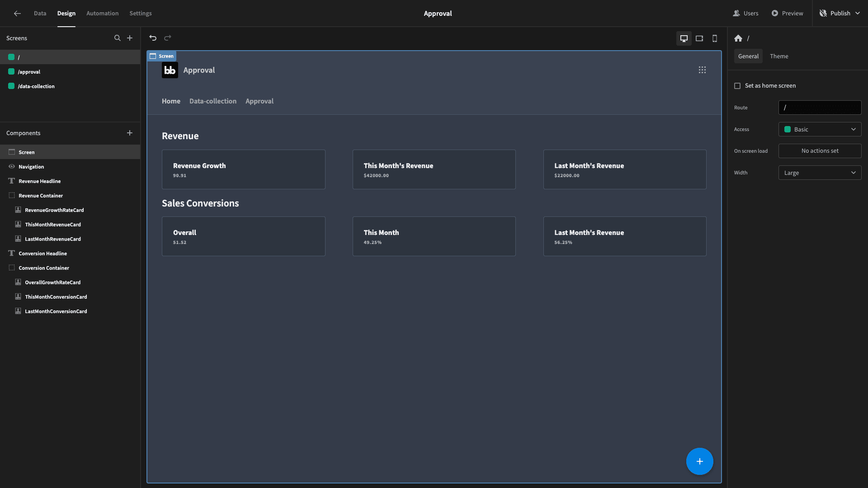Switch to desktop preview icon

click(x=684, y=38)
